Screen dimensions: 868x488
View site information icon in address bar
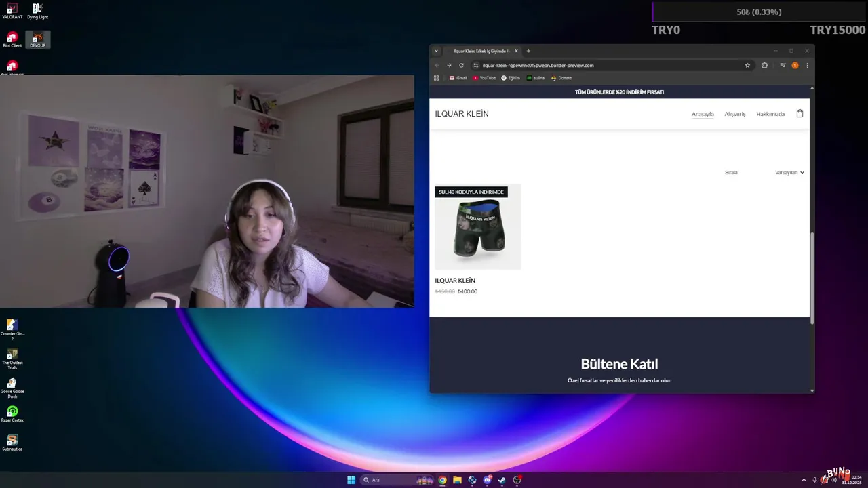point(476,66)
